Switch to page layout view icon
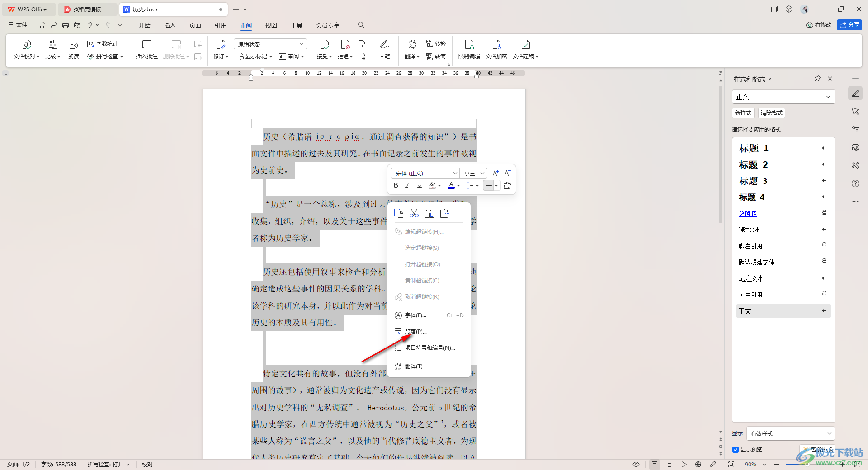Screen dimensions: 868x470 (x=655, y=465)
